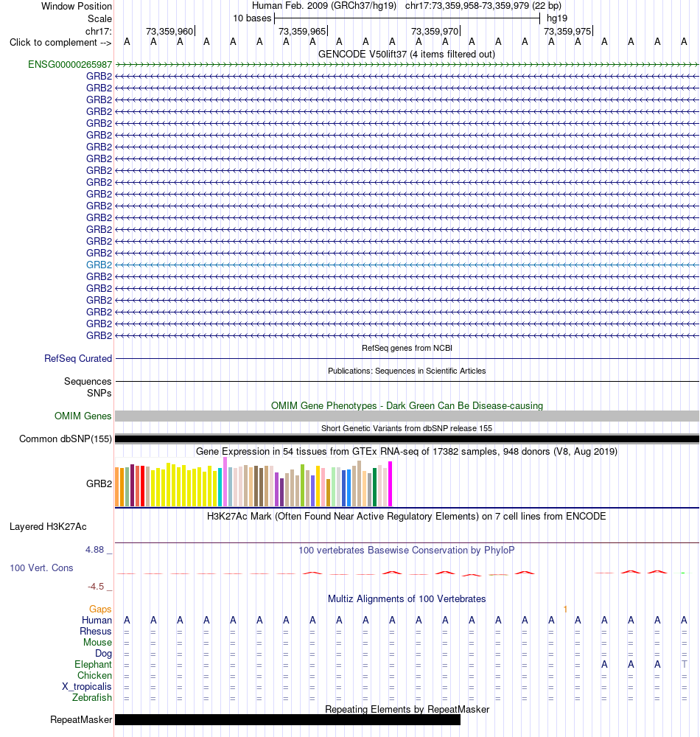This screenshot has width=700, height=737.
Task: Open GENCODE V50lift37 track title
Action: click(407, 54)
